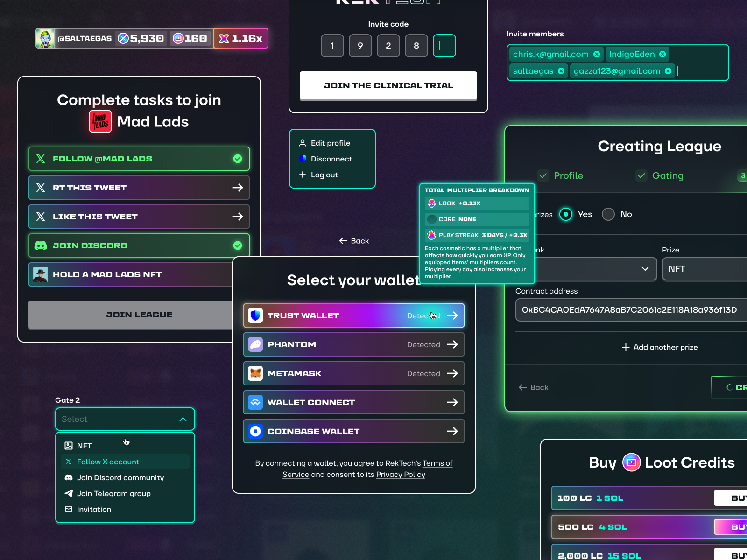Click the Phantom wallet ghost icon
The image size is (747, 560).
pyautogui.click(x=255, y=344)
